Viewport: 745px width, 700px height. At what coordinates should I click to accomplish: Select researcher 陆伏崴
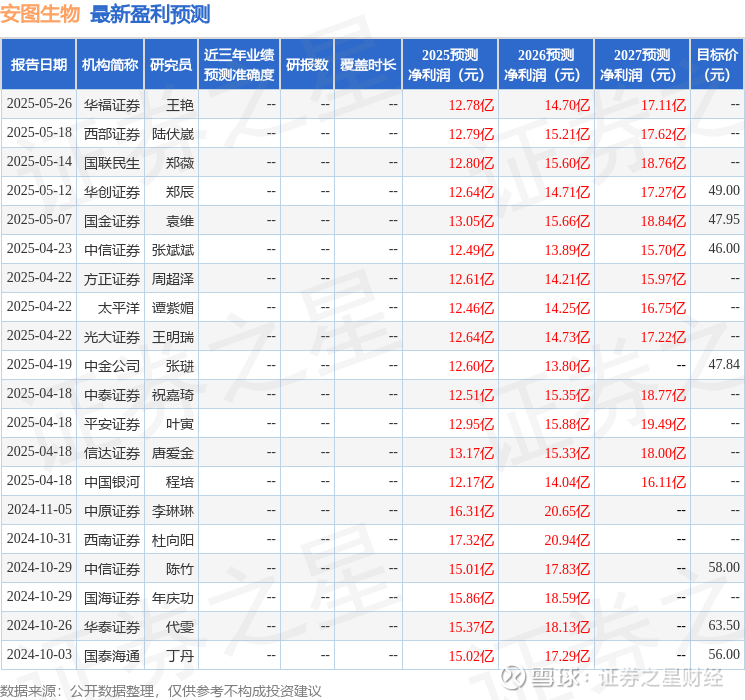[x=172, y=134]
